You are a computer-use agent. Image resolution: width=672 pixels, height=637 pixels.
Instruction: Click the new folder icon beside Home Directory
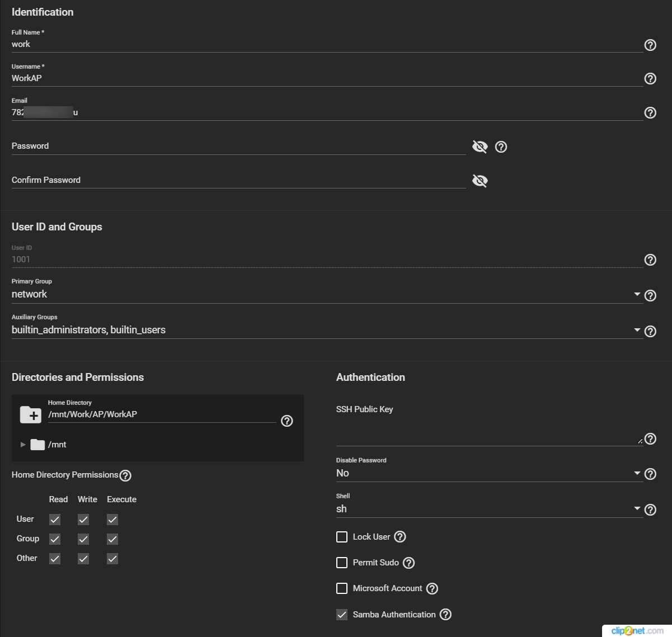coord(30,414)
